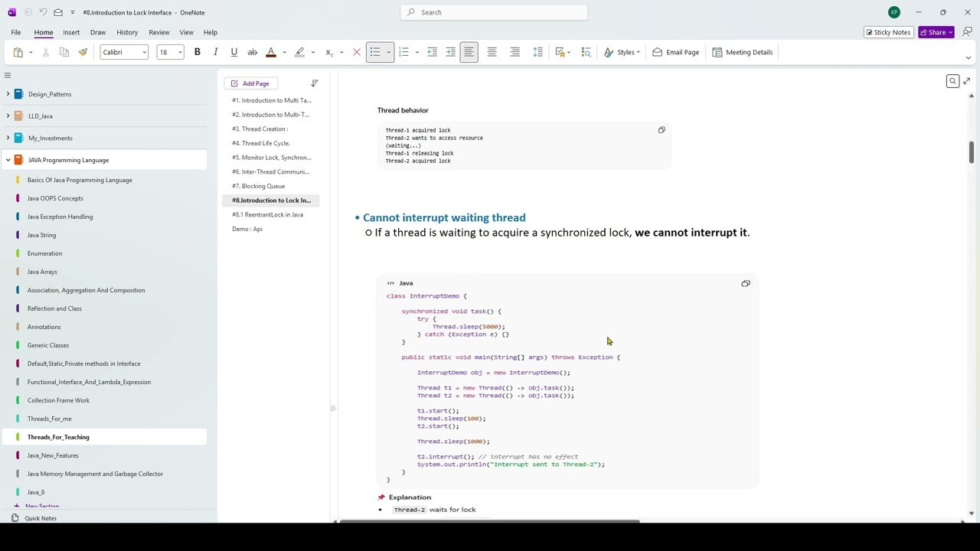Image resolution: width=980 pixels, height=551 pixels.
Task: Open the Threads_For_me section
Action: [49, 419]
